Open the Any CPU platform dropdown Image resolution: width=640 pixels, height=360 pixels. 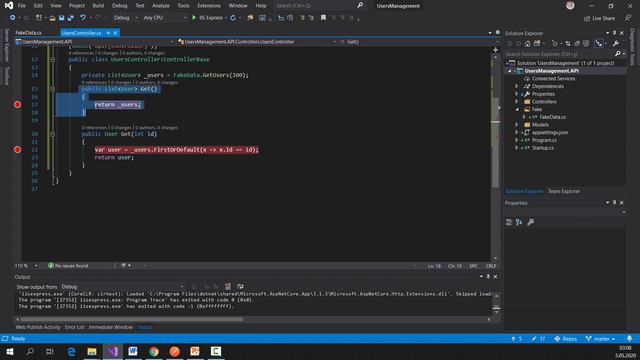click(164, 18)
